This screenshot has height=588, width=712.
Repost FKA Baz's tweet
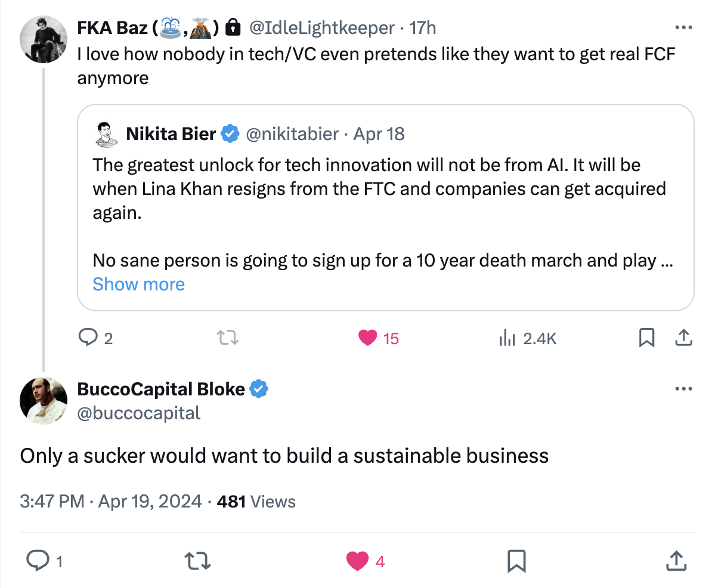click(228, 339)
